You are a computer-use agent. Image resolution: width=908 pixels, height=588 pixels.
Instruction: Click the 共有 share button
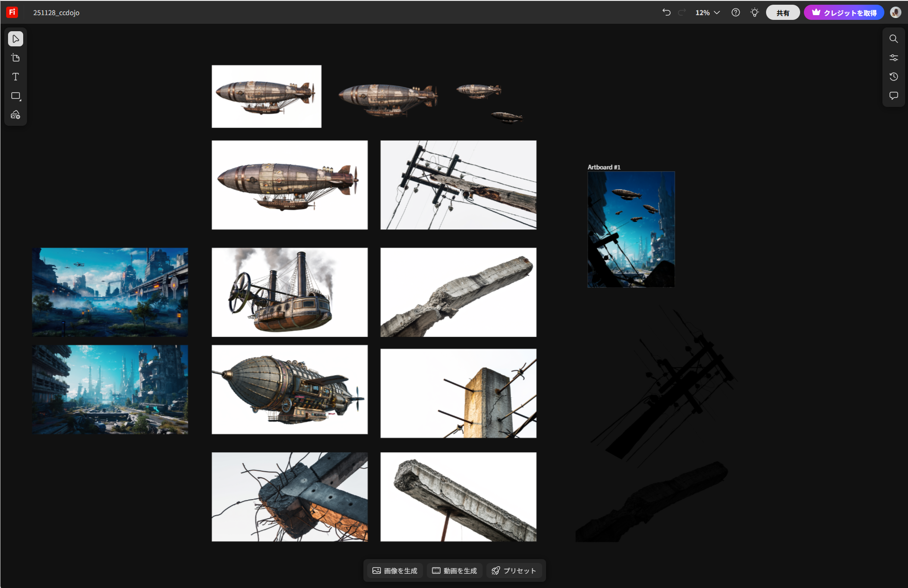pyautogui.click(x=783, y=13)
